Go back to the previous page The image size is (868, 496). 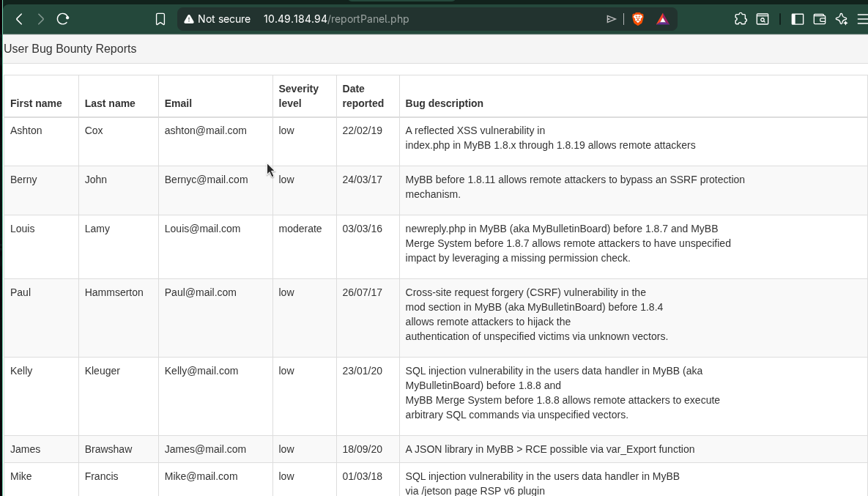tap(19, 19)
